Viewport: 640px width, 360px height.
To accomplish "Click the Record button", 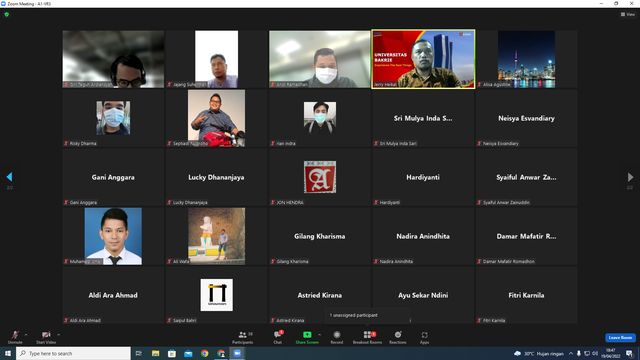I will [x=337, y=337].
